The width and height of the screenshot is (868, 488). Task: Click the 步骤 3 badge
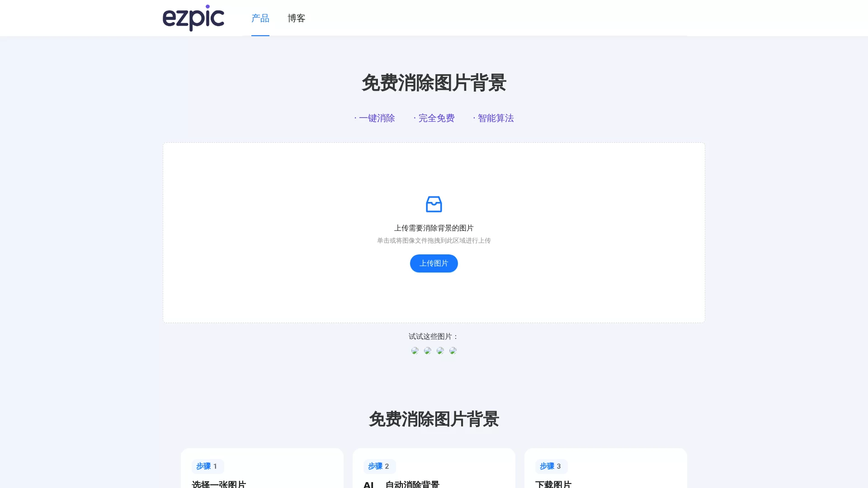click(x=551, y=466)
